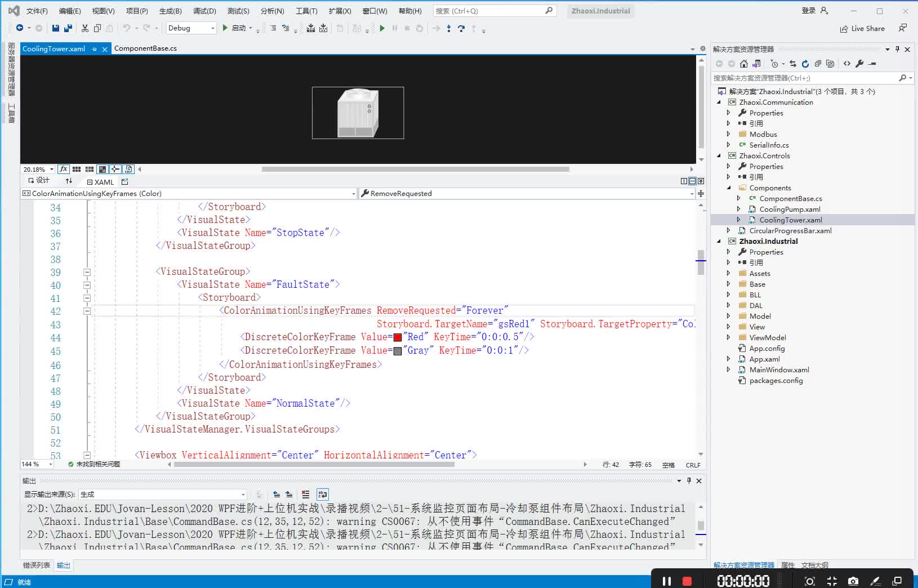Click the Cut scissors icon

click(85, 28)
